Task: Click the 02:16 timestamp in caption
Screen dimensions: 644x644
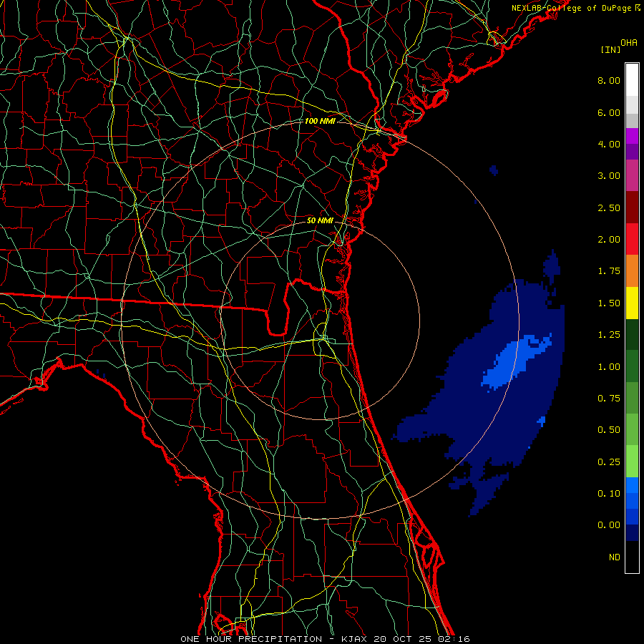Action: tap(454, 639)
